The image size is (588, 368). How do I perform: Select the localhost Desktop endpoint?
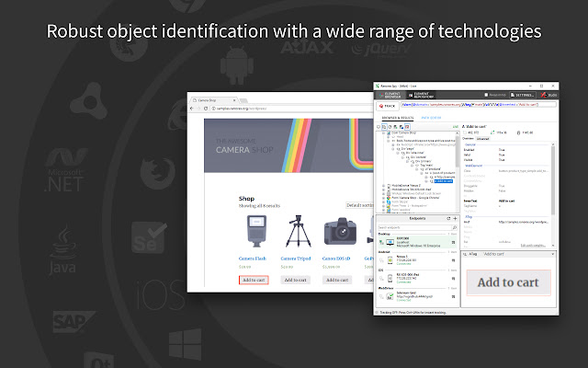pos(414,244)
